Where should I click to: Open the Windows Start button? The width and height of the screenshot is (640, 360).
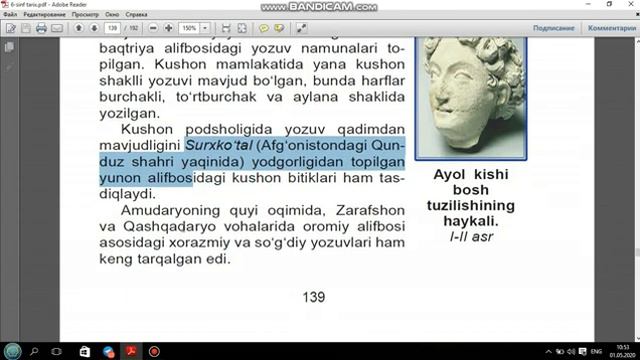(x=12, y=351)
